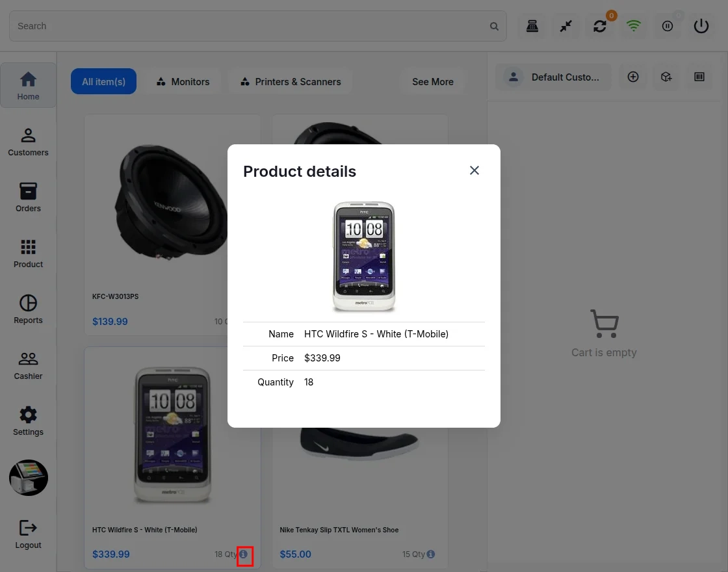Click the power button icon

[x=701, y=26]
